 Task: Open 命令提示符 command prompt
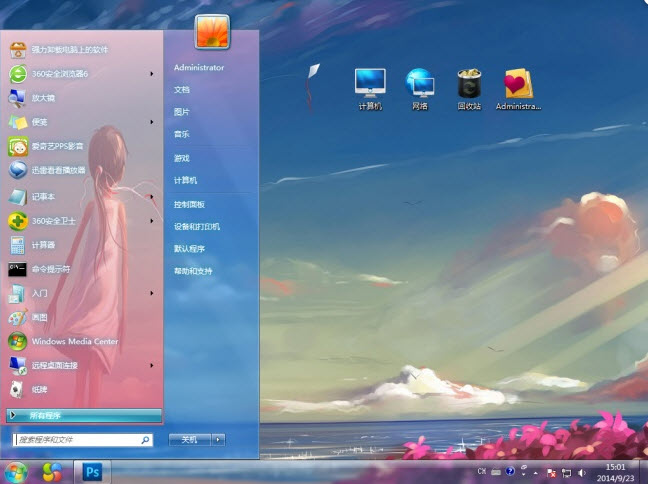pos(51,268)
